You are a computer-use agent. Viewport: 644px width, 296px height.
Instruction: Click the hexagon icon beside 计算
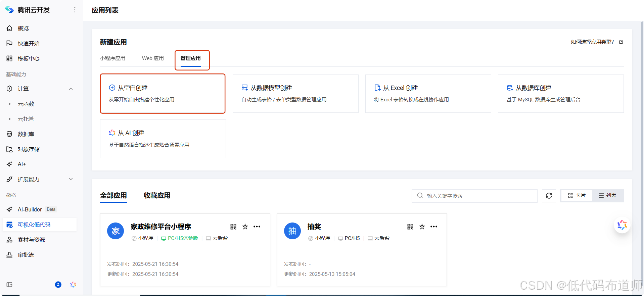click(9, 89)
